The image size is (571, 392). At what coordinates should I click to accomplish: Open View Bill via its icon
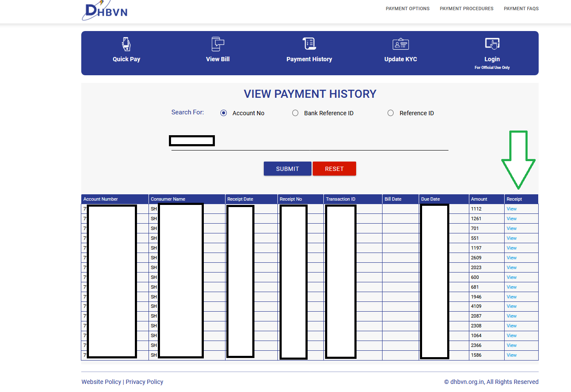click(217, 44)
